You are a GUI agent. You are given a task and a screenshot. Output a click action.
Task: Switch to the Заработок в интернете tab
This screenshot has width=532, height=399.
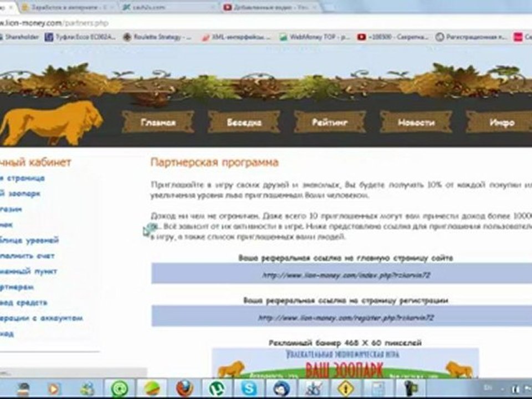click(x=68, y=7)
